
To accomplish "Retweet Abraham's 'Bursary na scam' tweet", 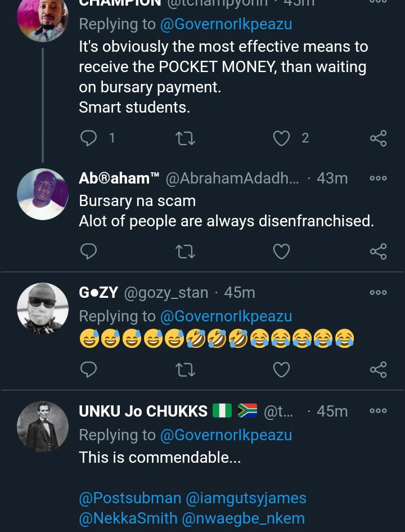I will click(x=185, y=251).
